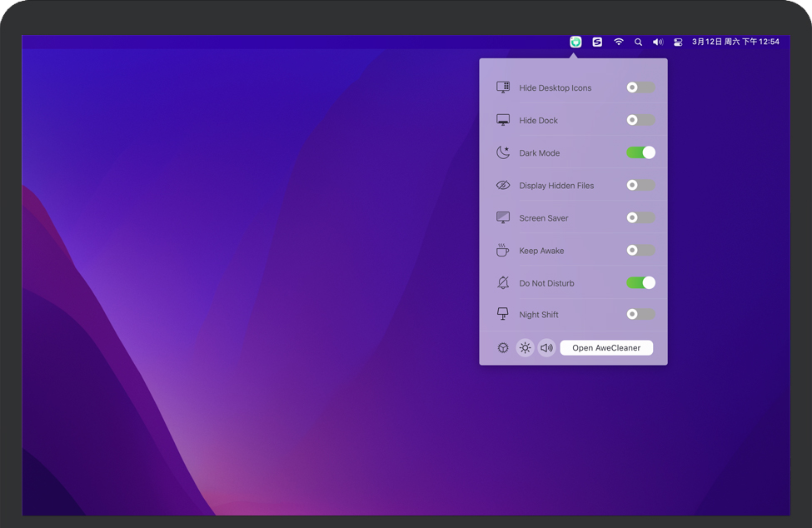
Task: Enable the Night Shift switch
Action: (x=640, y=314)
